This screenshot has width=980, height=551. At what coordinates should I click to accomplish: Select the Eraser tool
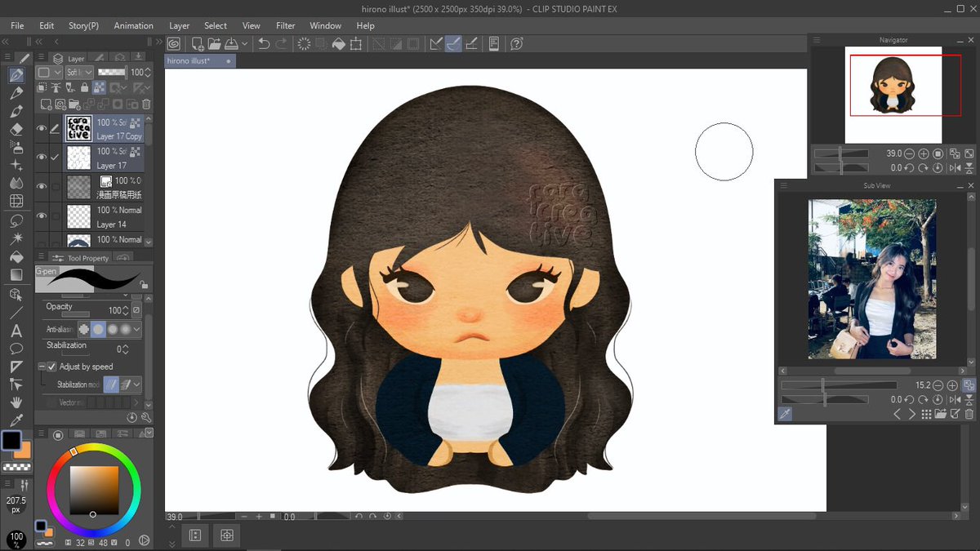pyautogui.click(x=16, y=129)
